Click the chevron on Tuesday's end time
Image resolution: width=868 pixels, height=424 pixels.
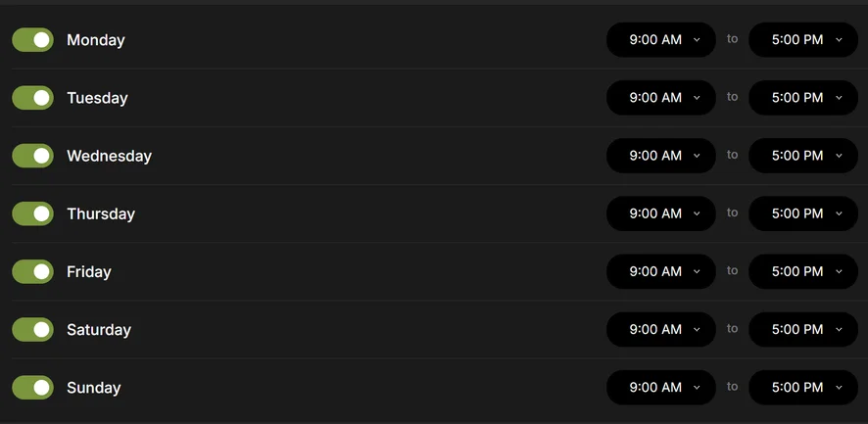839,98
